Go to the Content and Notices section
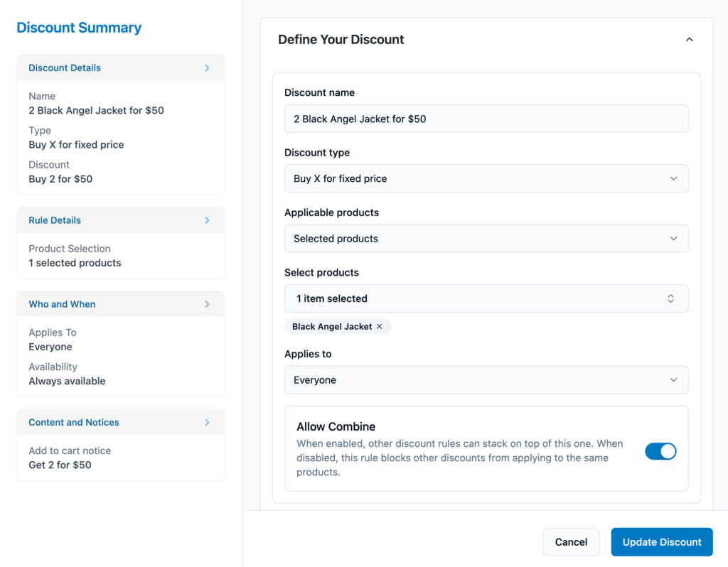The image size is (728, 567). coord(121,422)
